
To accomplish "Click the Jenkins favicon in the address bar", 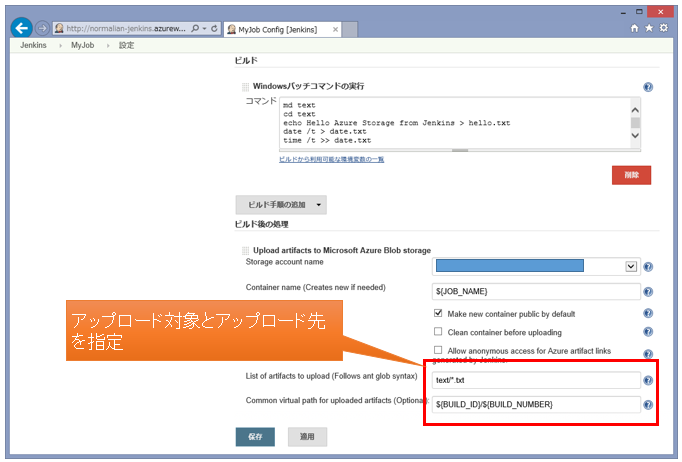I will tap(59, 28).
